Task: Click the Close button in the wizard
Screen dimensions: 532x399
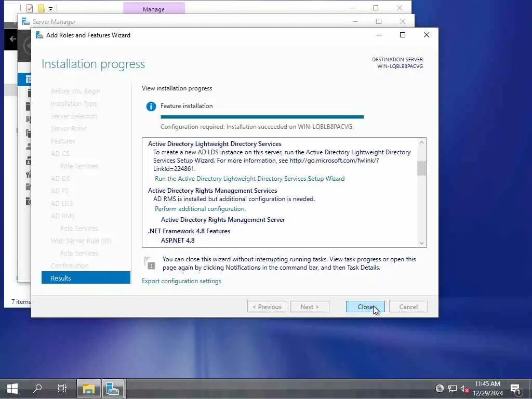Action: [x=365, y=307]
